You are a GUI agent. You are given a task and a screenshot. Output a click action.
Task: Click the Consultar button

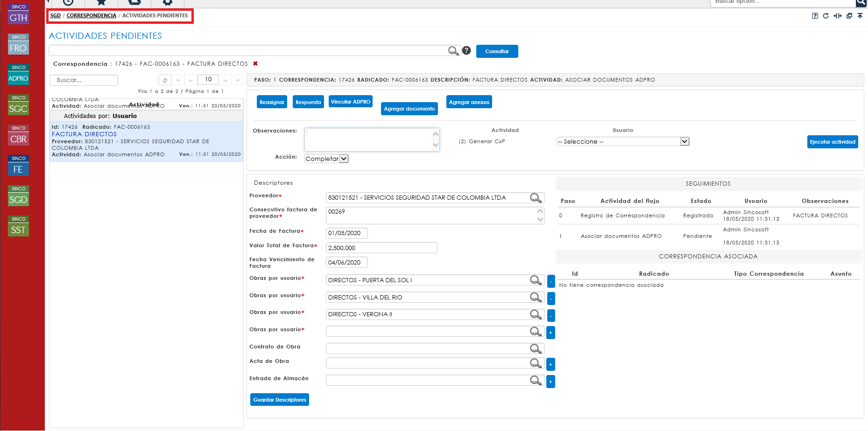[497, 51]
